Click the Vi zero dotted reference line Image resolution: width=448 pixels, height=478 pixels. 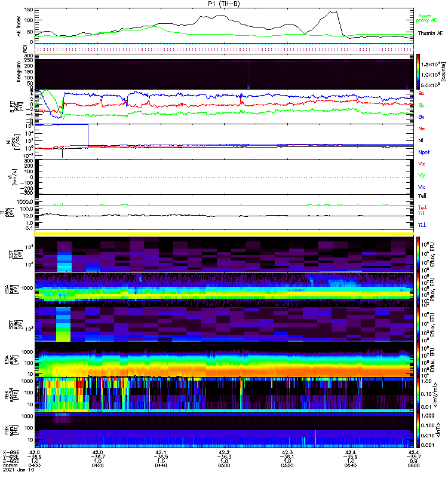coord(224,177)
